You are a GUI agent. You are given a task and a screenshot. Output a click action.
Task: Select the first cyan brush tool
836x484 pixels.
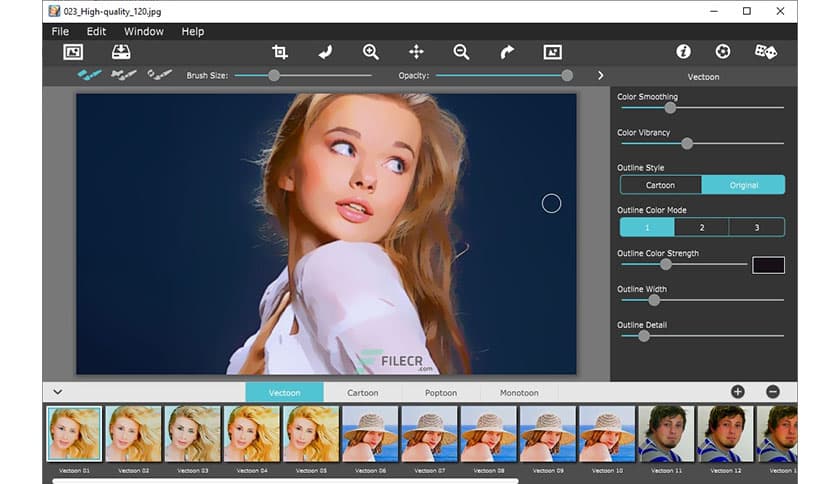click(x=90, y=75)
